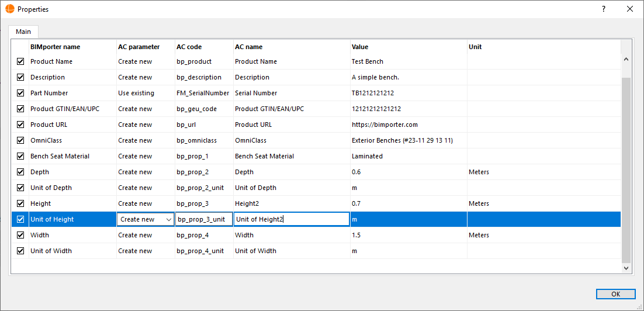Click AC parameter cell in Width row
The width and height of the screenshot is (644, 311).
pyautogui.click(x=146, y=235)
